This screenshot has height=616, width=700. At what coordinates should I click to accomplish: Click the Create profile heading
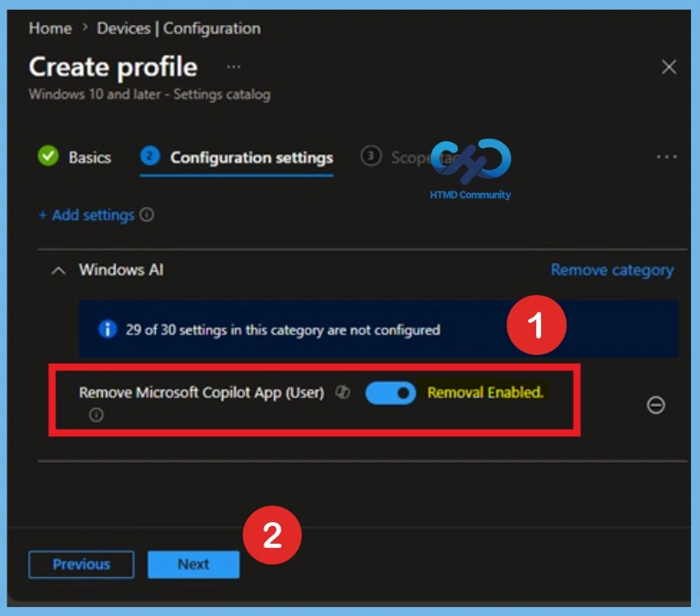tap(113, 67)
